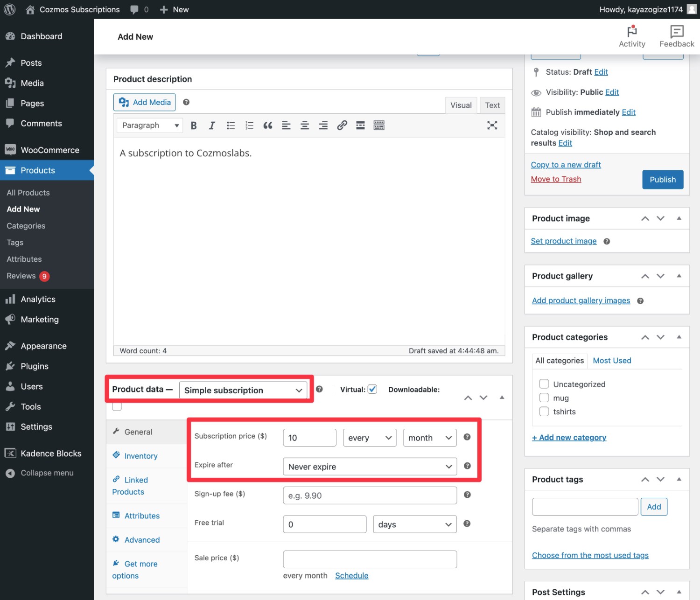Collapse the Product image panel

(x=679, y=218)
